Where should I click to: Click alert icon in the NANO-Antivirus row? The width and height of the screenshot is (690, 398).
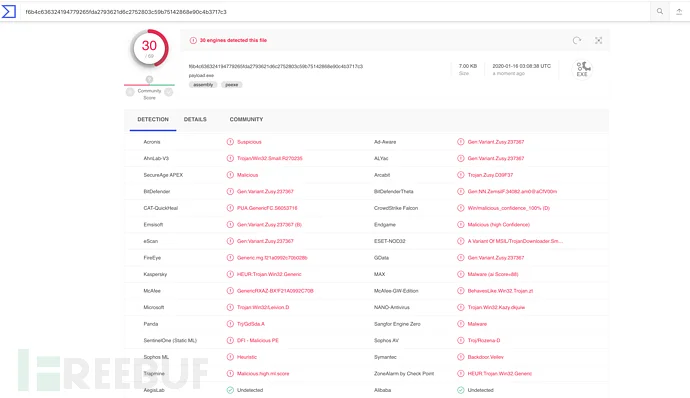coord(461,307)
